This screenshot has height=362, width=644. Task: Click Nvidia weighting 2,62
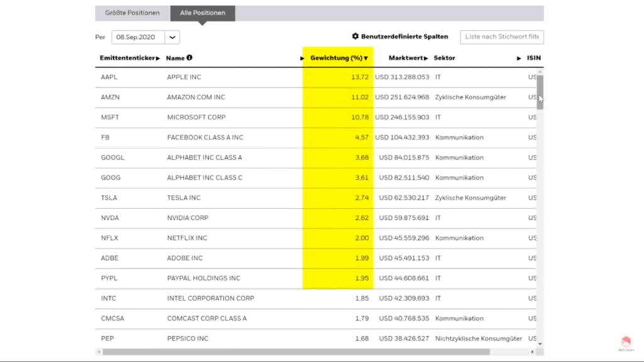tap(362, 218)
